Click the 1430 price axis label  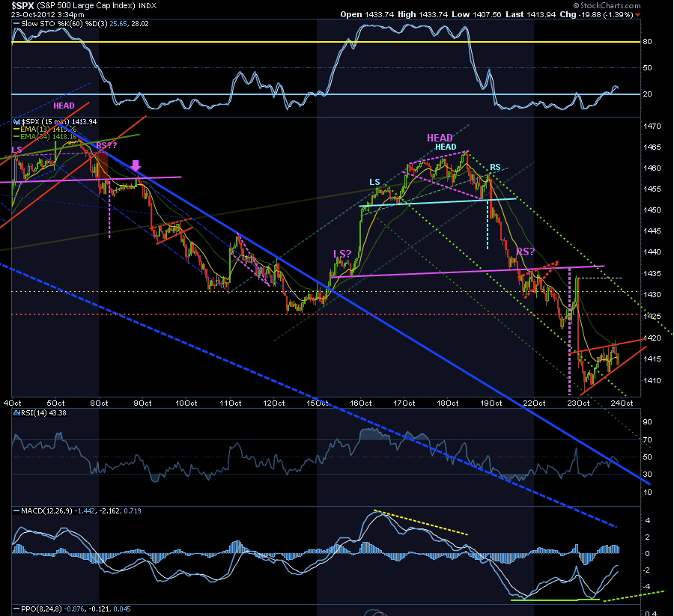652,295
